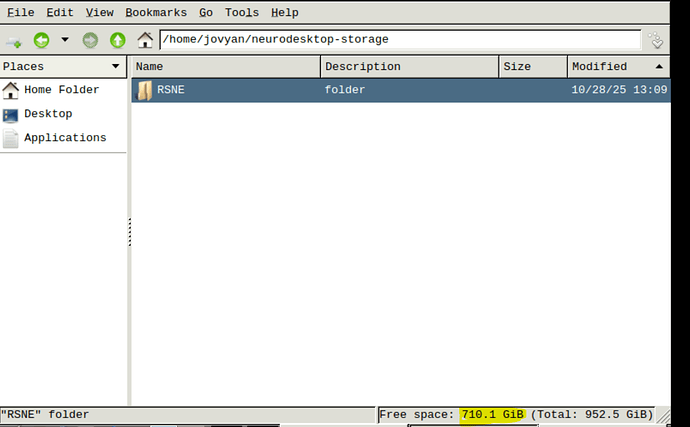
Task: Click the go/jump icon beside path bar
Action: coord(656,40)
